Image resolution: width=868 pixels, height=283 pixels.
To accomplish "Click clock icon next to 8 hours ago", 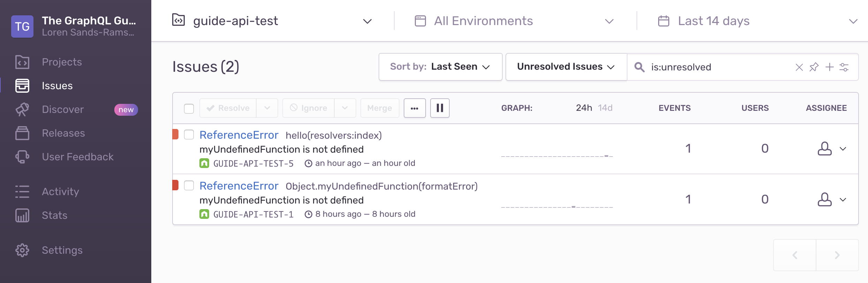I will click(309, 214).
